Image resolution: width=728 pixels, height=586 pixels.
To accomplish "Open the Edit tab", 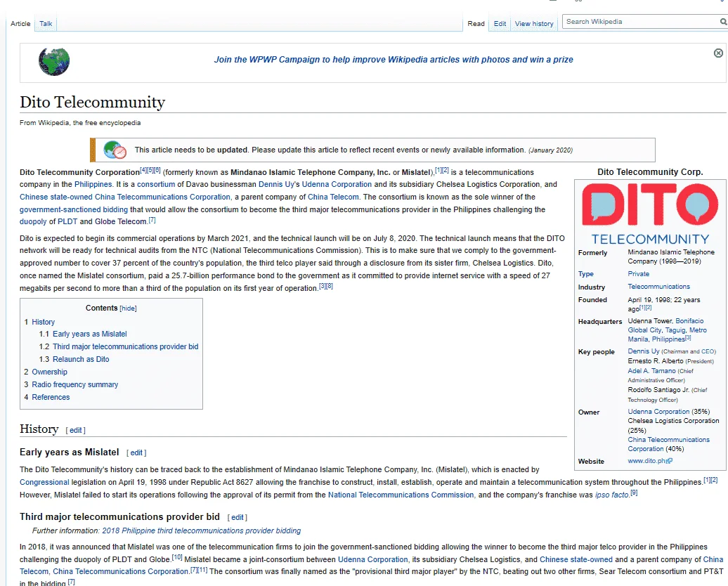I will click(x=500, y=24).
